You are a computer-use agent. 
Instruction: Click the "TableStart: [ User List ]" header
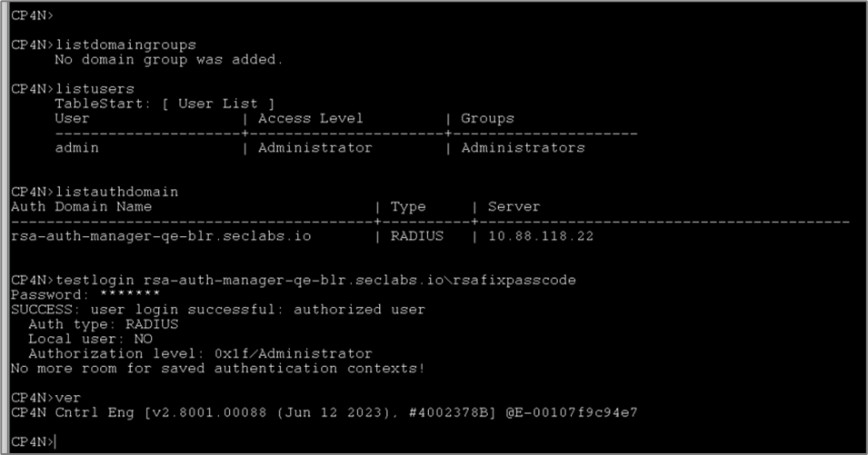[x=164, y=104]
